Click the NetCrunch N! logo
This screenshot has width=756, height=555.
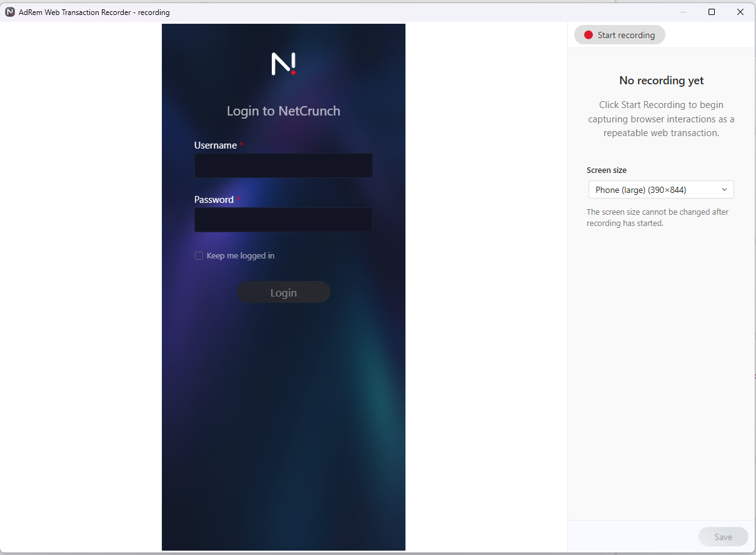284,64
